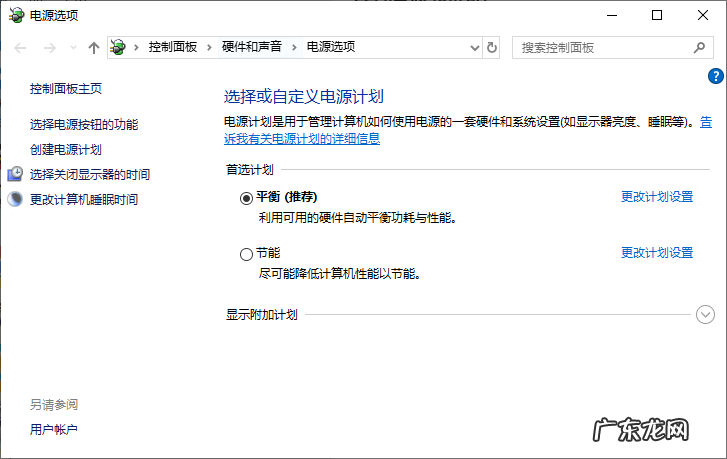Click the forward navigation arrow

(49, 47)
